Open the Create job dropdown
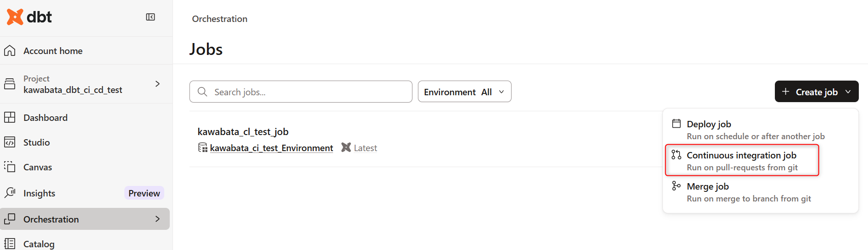 click(x=817, y=92)
